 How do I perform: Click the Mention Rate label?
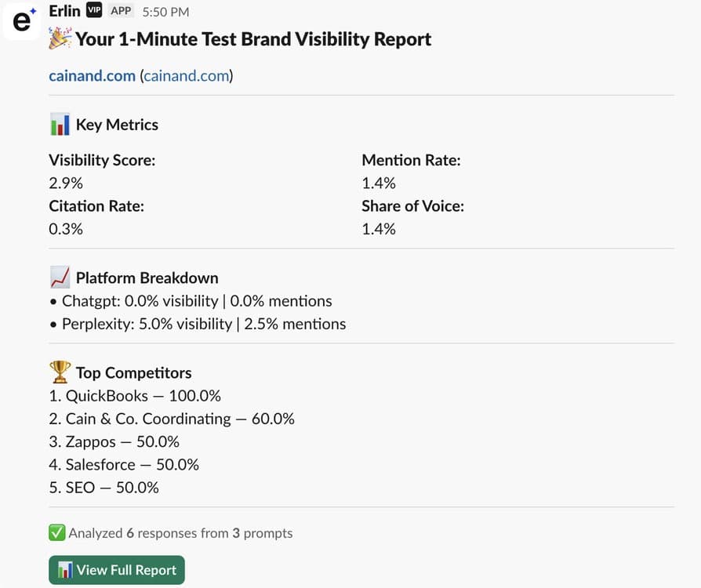411,160
